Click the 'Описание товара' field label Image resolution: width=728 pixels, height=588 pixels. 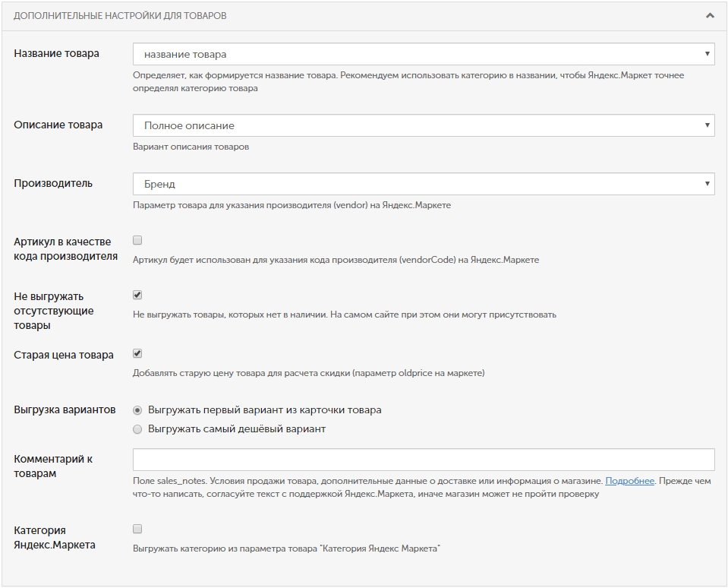(58, 125)
